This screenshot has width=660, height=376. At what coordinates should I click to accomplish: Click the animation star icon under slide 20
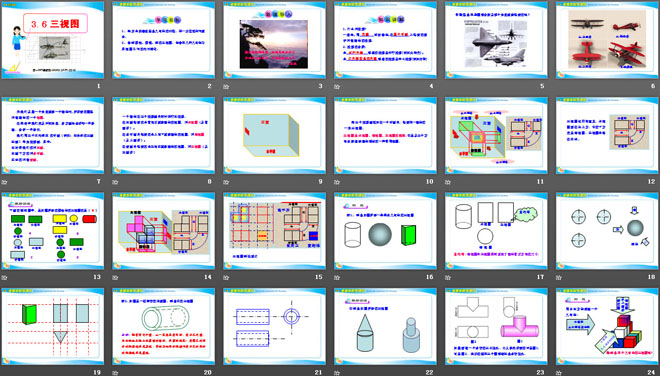click(x=115, y=373)
